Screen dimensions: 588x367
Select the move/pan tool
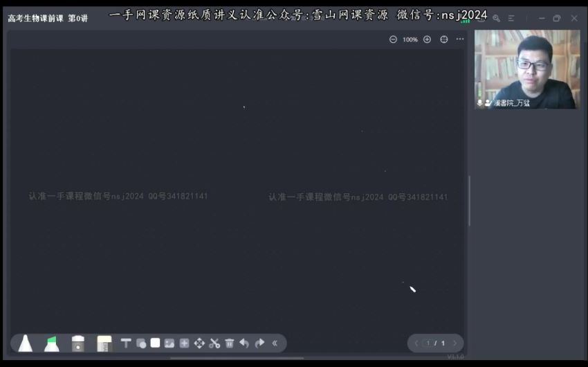199,343
